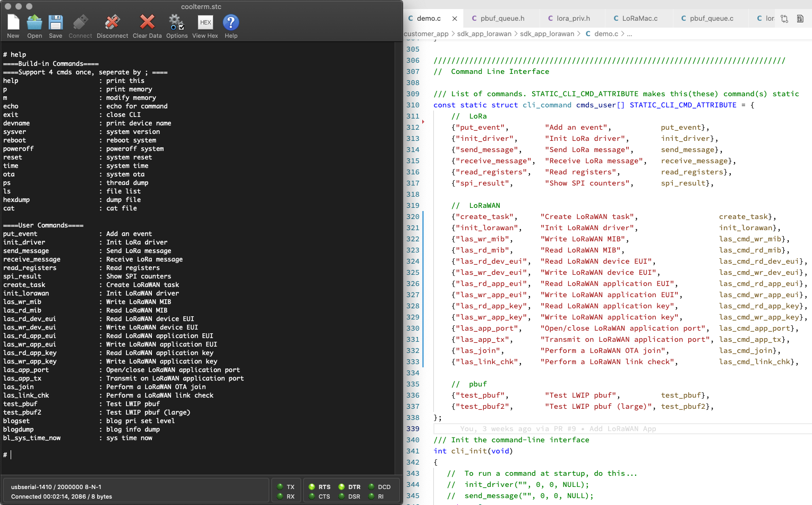Screen dimensions: 812x505
Task: Open a saved connection with the Open icon
Action: [x=35, y=22]
